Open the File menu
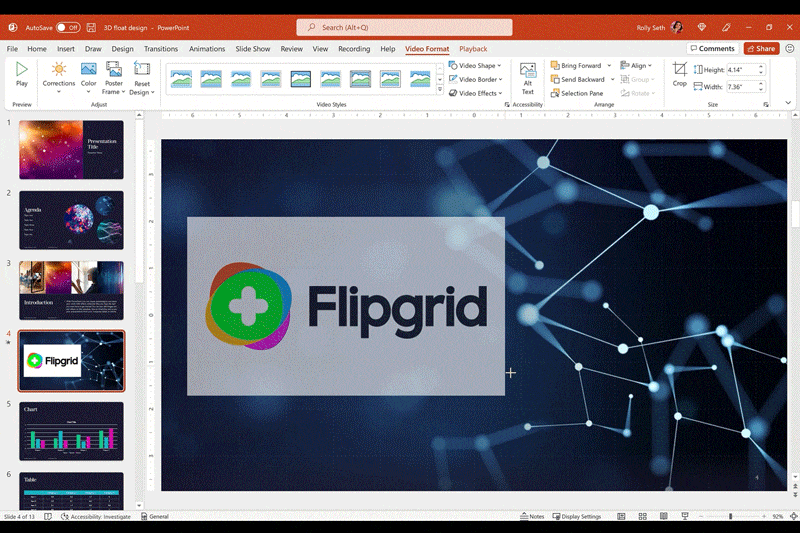 (x=12, y=48)
